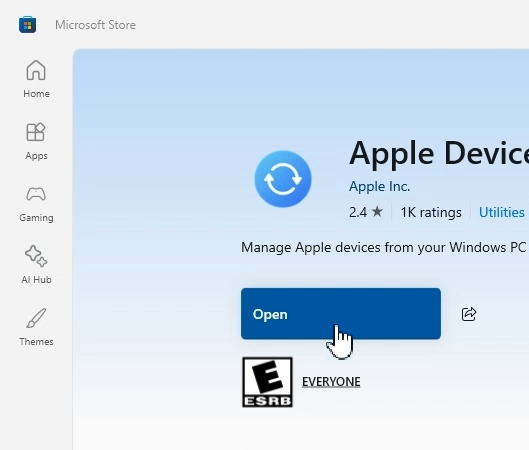Click the Microsoft Store logo icon
The image size is (529, 450).
(x=28, y=25)
